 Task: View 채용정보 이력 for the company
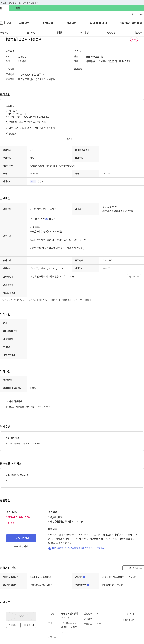tap(129, 620)
